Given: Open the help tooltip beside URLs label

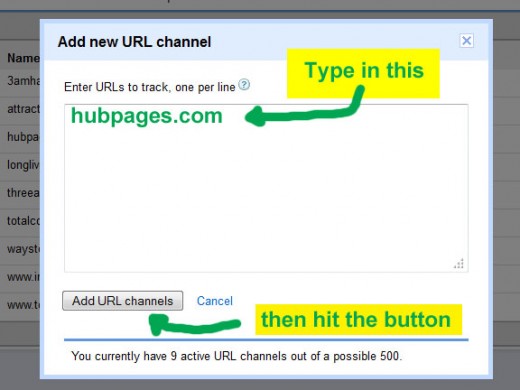Looking at the screenshot, I should [x=244, y=85].
